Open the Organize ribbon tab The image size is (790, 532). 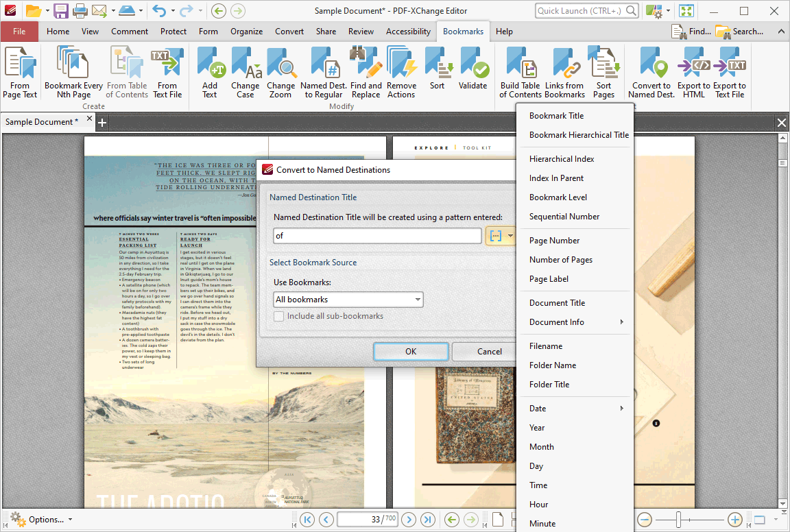pos(246,32)
